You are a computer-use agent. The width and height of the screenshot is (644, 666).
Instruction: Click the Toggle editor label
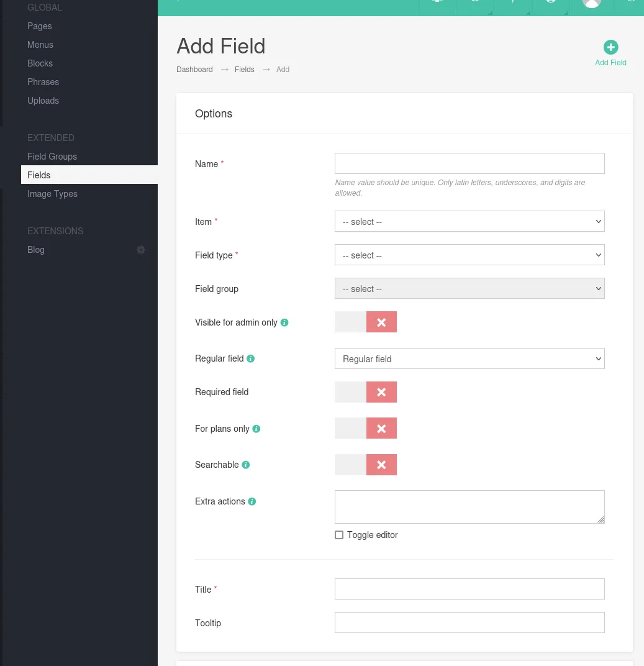coord(373,535)
